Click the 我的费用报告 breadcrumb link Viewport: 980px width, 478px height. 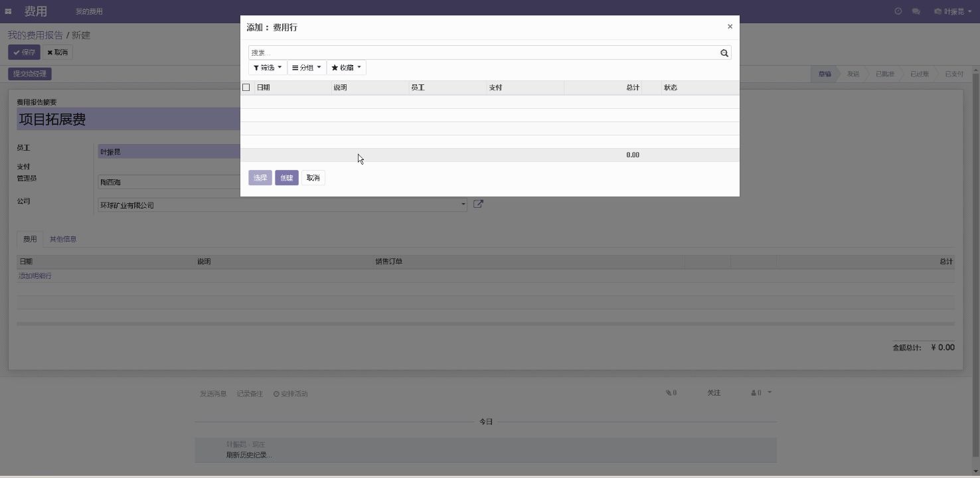click(x=35, y=35)
